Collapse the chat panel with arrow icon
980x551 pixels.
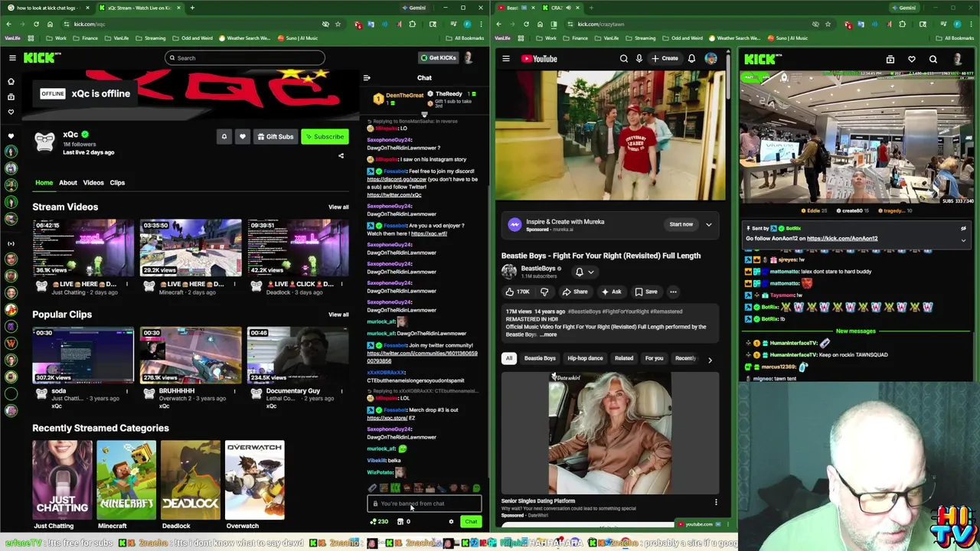[x=367, y=77]
